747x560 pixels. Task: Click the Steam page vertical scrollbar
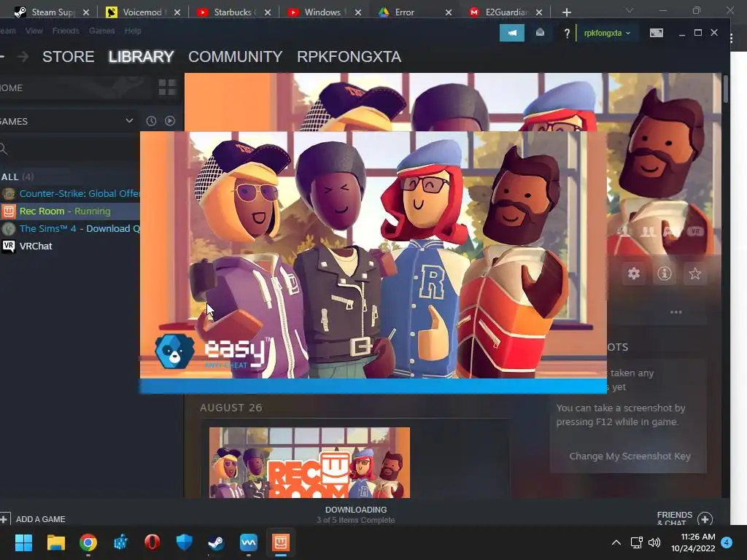(x=725, y=88)
